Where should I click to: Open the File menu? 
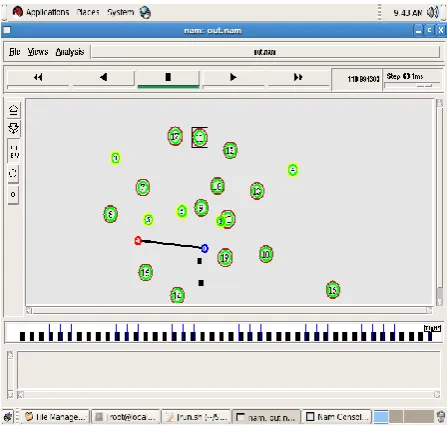click(15, 52)
